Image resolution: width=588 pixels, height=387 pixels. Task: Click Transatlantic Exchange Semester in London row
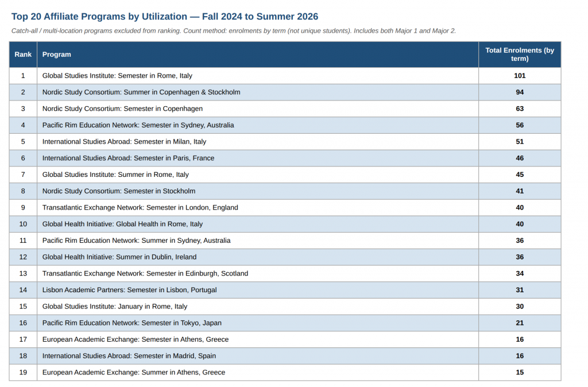285,208
